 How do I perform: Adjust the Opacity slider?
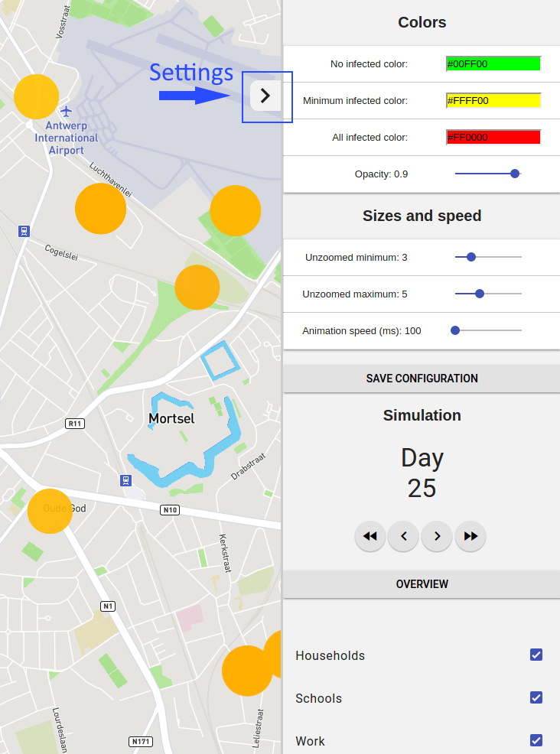(x=515, y=174)
